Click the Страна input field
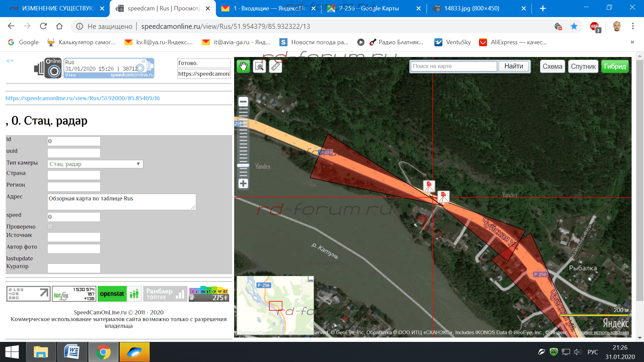The width and height of the screenshot is (644, 362). point(74,175)
